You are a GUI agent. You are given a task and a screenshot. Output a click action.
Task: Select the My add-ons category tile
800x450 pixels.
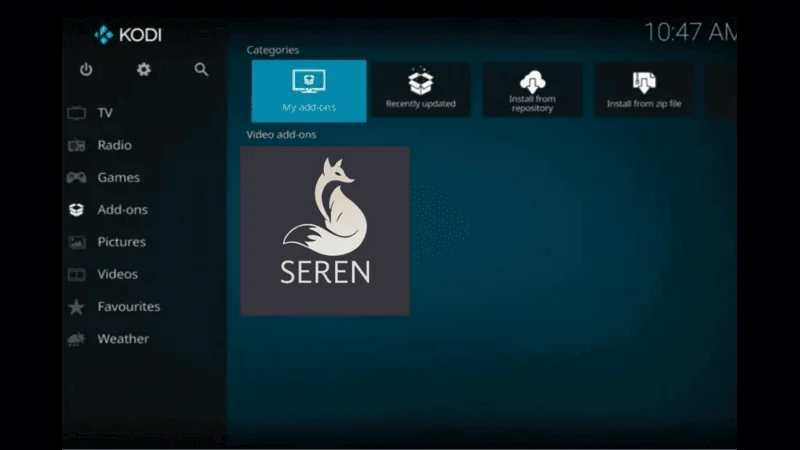[x=309, y=91]
